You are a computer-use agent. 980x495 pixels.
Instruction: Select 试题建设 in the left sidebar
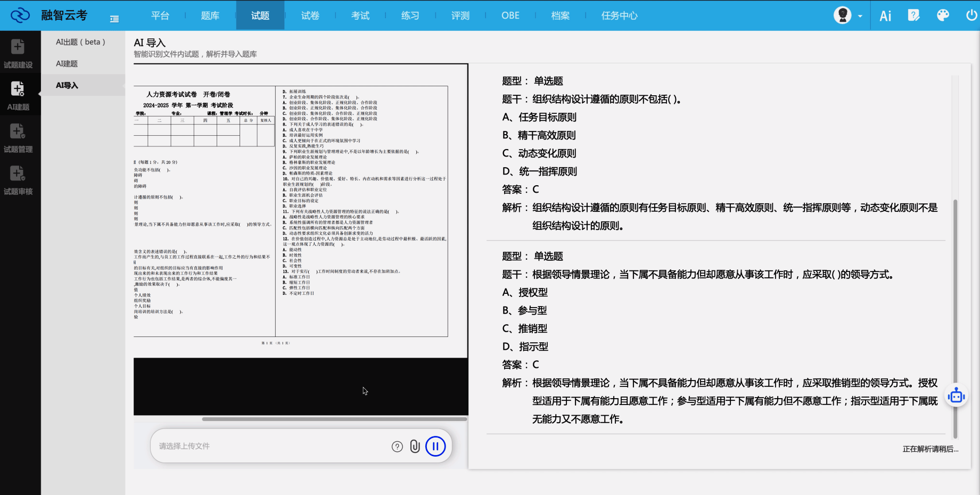19,53
